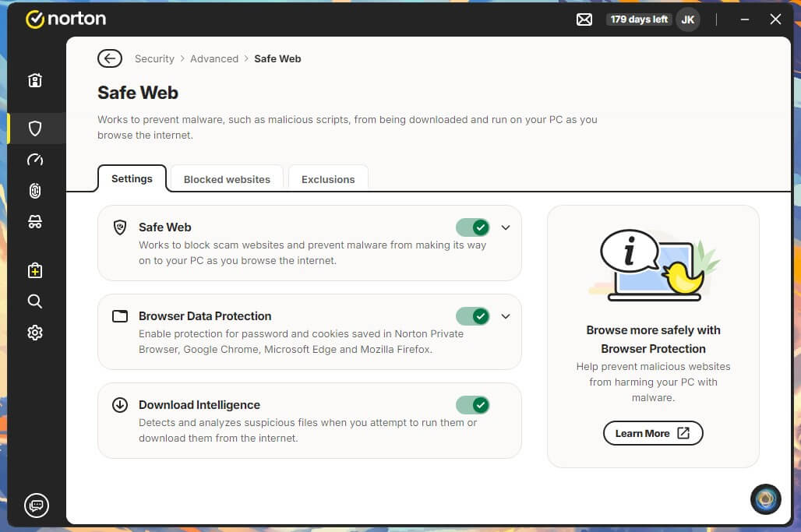Click the Safe Web breadcrumb text
Viewport: 801px width, 532px height.
coord(277,58)
